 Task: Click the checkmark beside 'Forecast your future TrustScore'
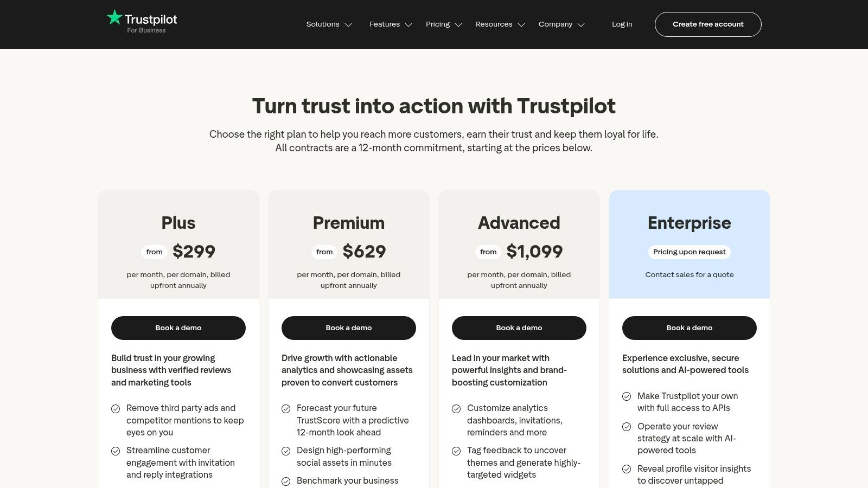coord(286,408)
